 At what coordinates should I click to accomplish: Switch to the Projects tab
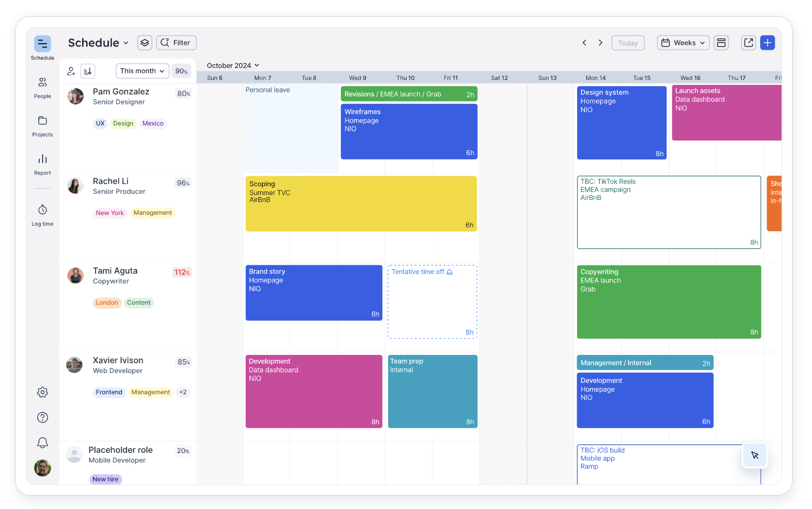click(x=43, y=126)
